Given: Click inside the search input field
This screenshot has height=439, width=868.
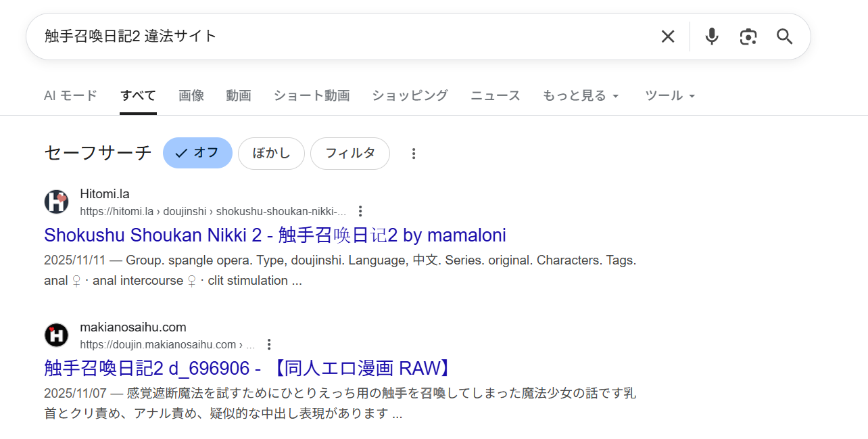Looking at the screenshot, I should point(338,37).
